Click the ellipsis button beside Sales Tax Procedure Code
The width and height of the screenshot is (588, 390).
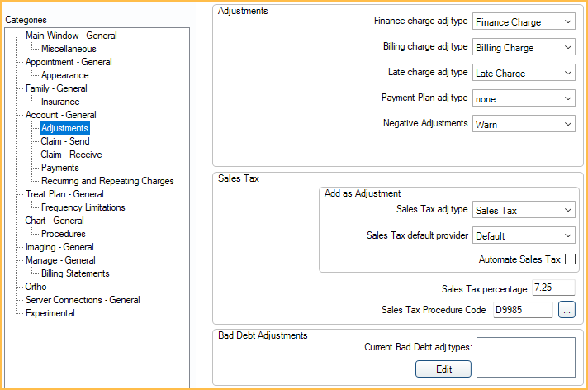[566, 310]
